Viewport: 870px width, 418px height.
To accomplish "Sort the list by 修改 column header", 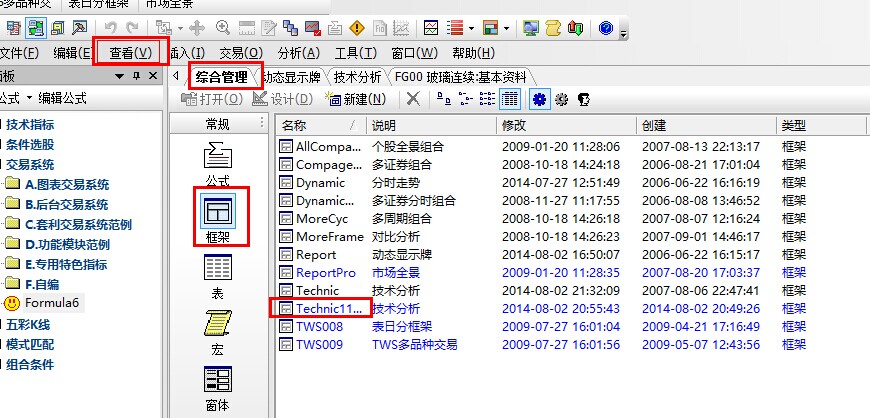I will coord(565,125).
